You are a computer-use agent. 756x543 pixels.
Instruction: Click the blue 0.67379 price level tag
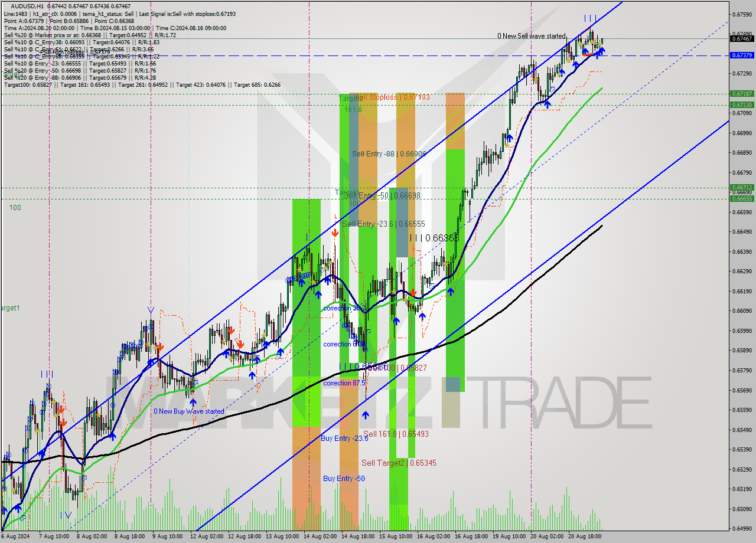(742, 55)
